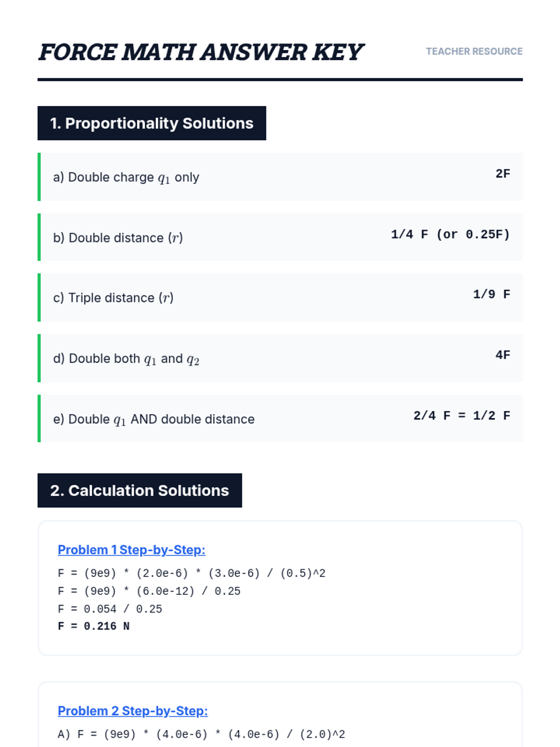Click the 1/9 F answer

pyautogui.click(x=491, y=295)
